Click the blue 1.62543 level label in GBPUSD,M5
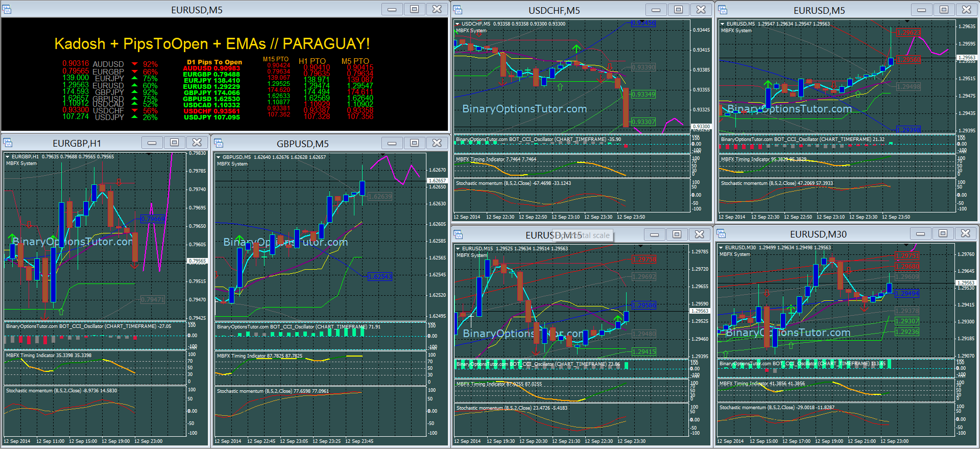This screenshot has height=449, width=980. 380,277
